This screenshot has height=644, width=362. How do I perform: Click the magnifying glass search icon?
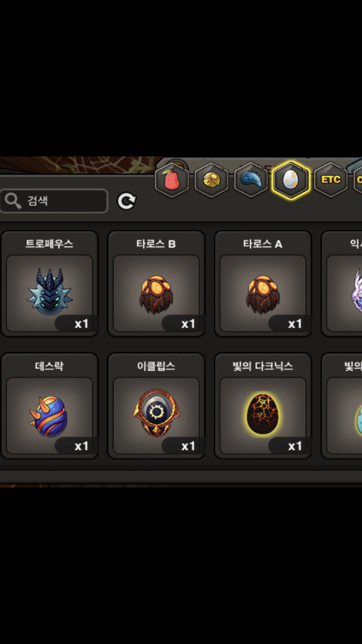(x=13, y=201)
